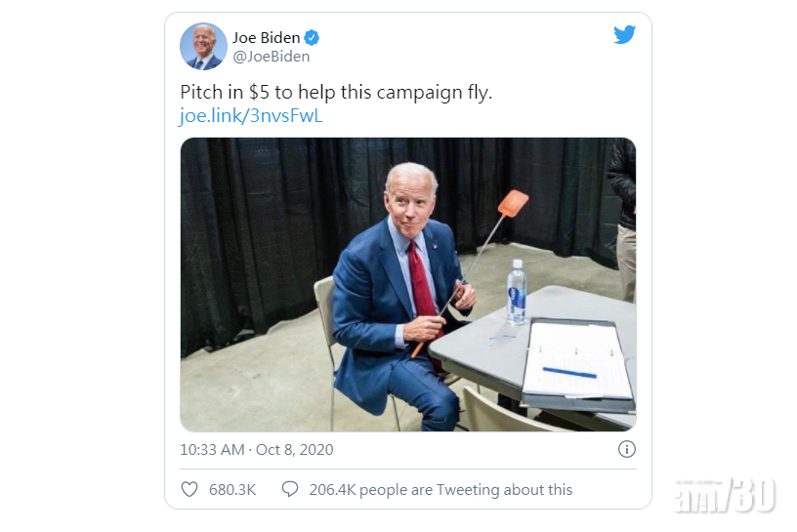The height and width of the screenshot is (532, 797).
Task: Click the 680.3K likes count
Action: (232, 490)
